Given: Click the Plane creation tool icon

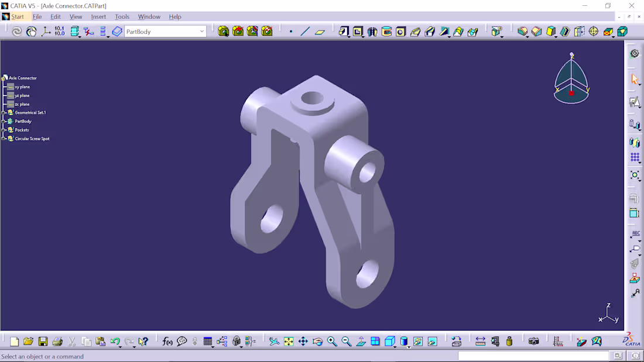Looking at the screenshot, I should click(x=320, y=31).
